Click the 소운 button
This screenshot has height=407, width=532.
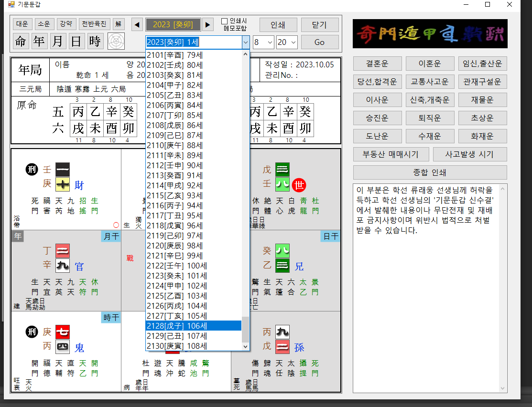pyautogui.click(x=44, y=24)
